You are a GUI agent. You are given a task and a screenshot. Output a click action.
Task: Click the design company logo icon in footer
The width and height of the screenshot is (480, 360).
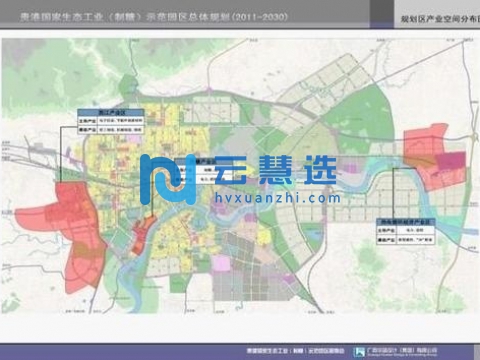[359, 352]
